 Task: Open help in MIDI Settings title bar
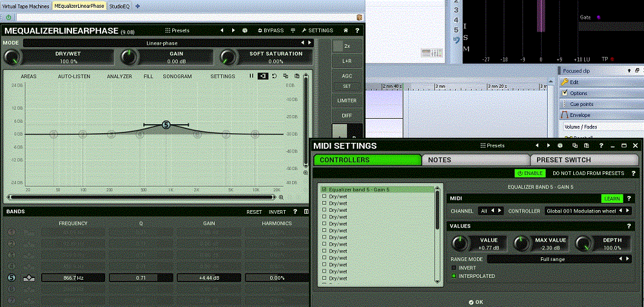(601, 146)
